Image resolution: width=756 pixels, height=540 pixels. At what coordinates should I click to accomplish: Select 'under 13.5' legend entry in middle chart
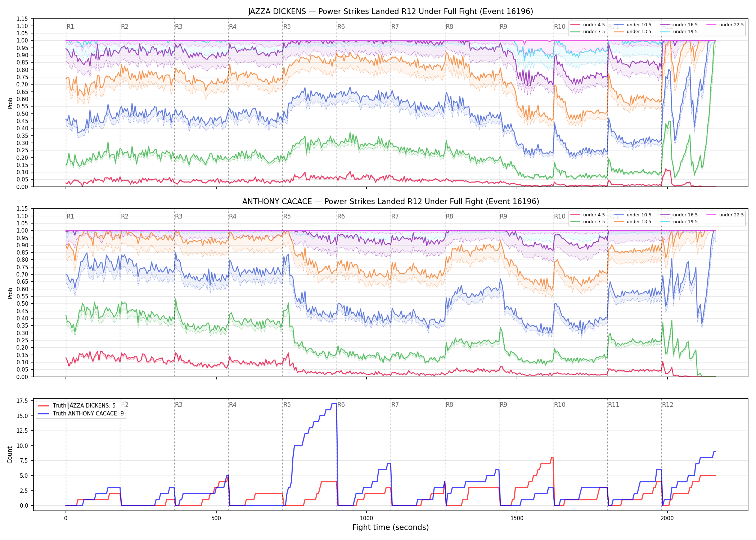[x=633, y=222]
